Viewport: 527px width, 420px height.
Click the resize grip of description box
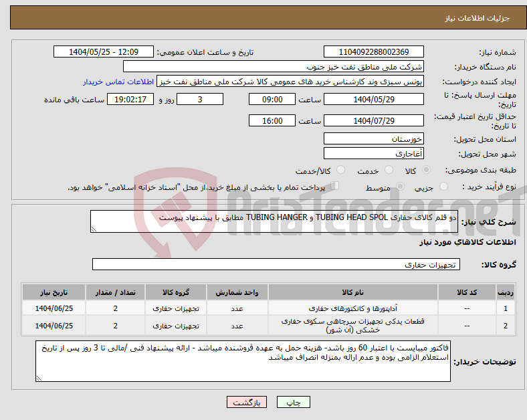pyautogui.click(x=94, y=229)
